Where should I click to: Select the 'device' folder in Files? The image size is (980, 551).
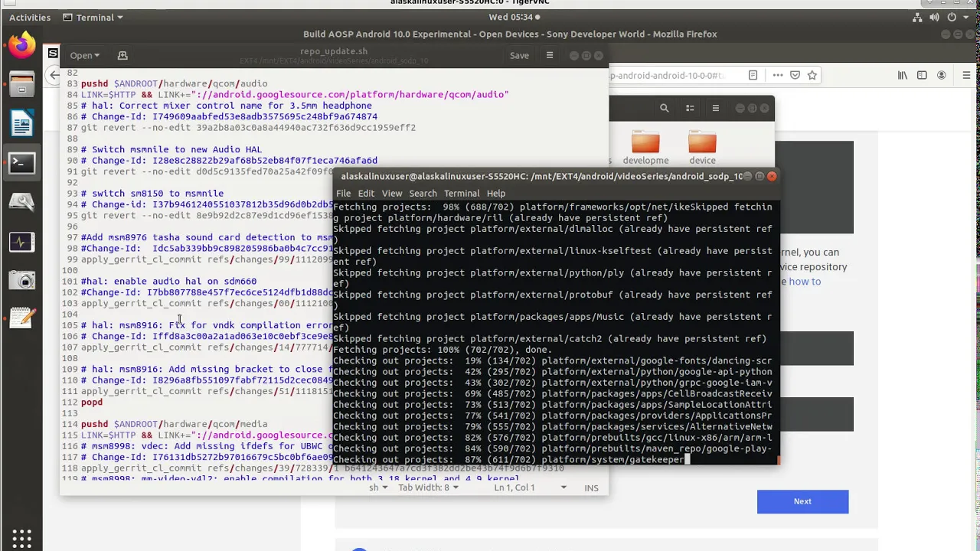tap(702, 148)
